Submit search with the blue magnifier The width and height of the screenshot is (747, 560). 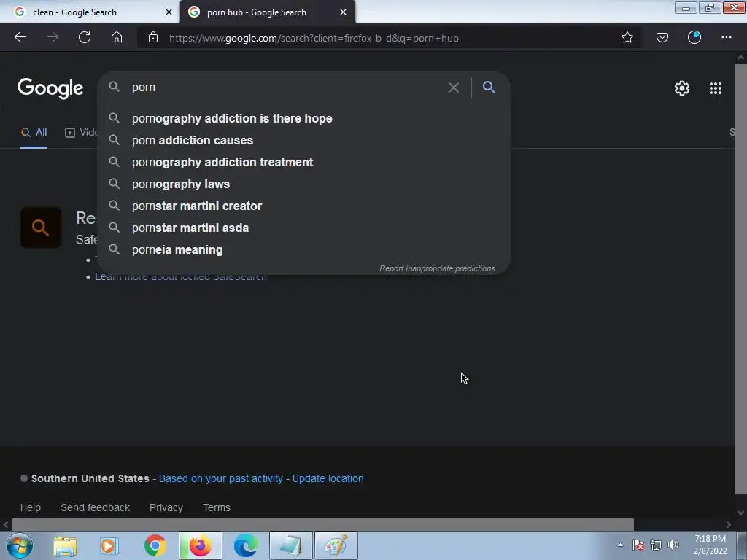click(489, 87)
